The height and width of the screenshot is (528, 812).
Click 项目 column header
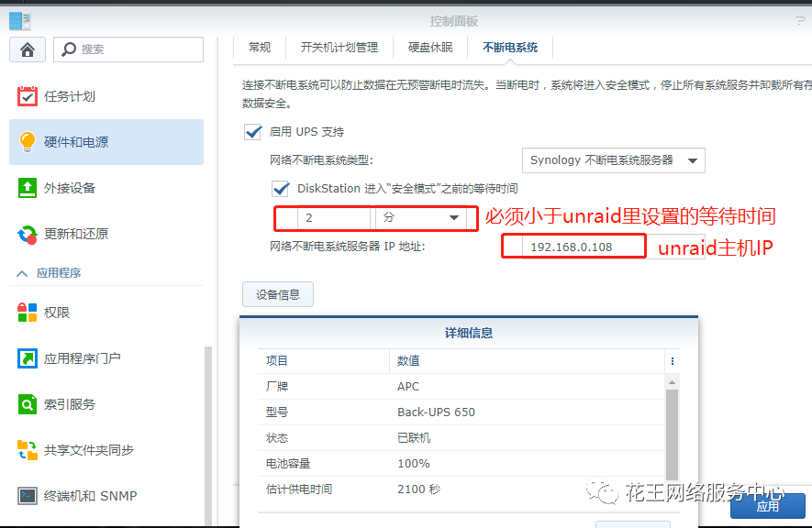point(323,361)
